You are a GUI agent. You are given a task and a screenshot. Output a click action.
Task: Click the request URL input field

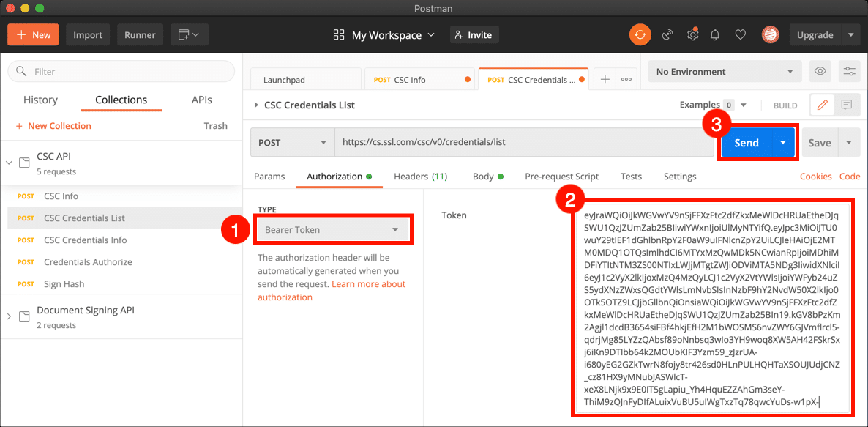[523, 143]
